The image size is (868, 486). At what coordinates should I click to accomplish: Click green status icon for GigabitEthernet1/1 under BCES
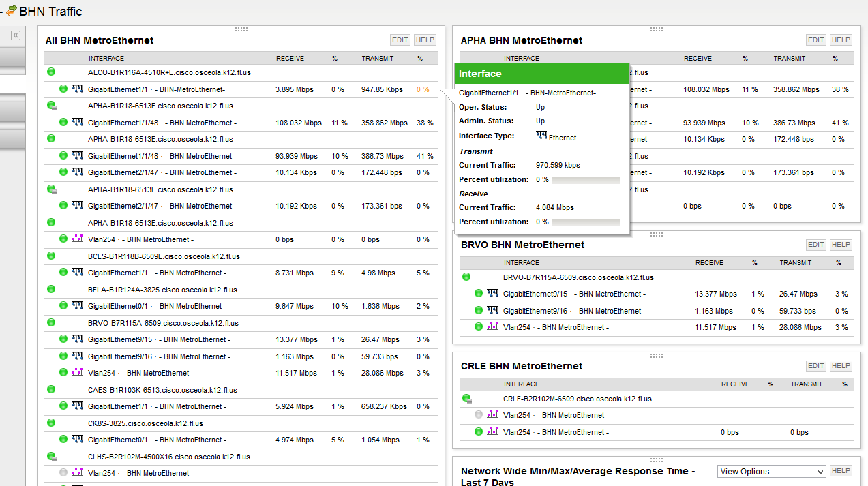[63, 273]
